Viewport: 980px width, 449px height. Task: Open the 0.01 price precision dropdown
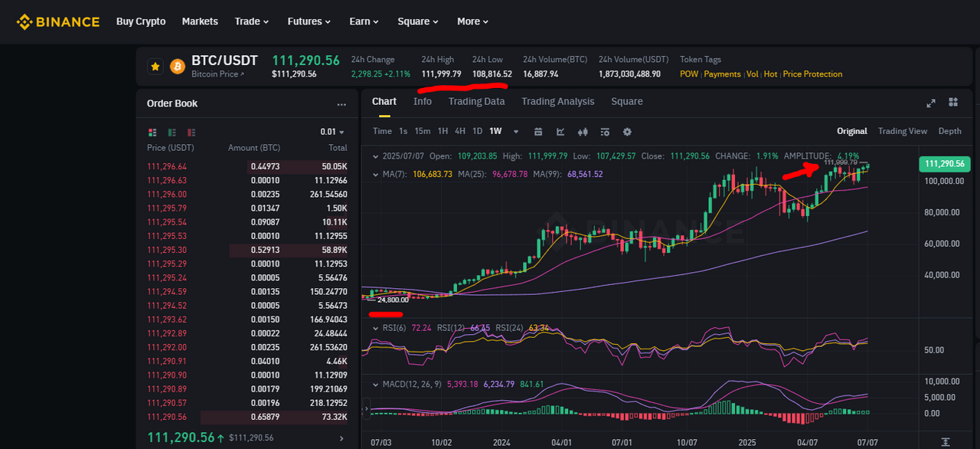(x=332, y=132)
